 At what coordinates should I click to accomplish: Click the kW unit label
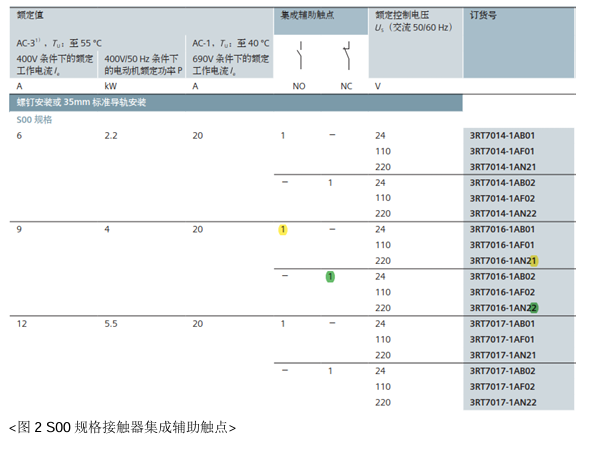point(111,86)
